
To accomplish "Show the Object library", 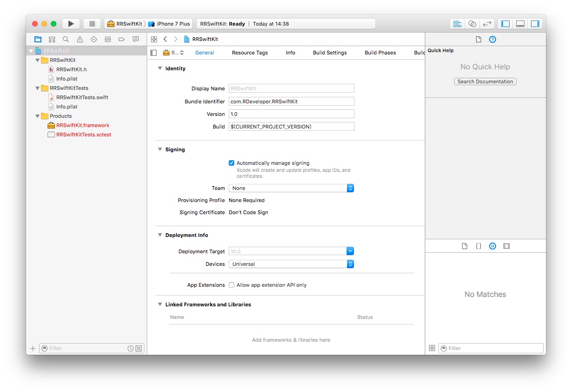I will pyautogui.click(x=492, y=246).
